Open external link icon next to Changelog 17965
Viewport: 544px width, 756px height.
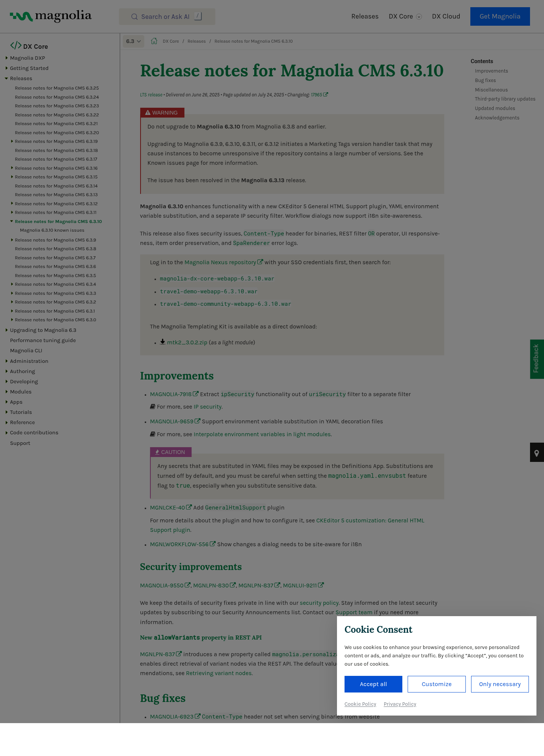[x=326, y=94]
